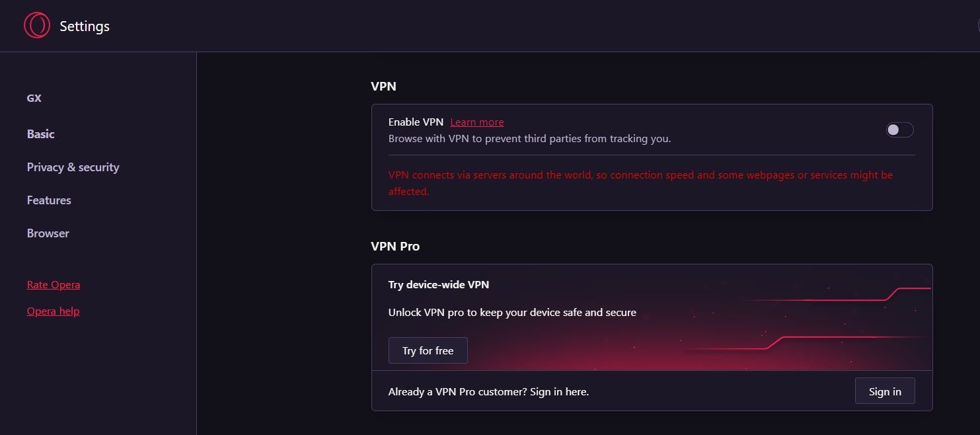Viewport: 980px width, 435px height.
Task: Select the GX settings section
Action: (x=34, y=99)
